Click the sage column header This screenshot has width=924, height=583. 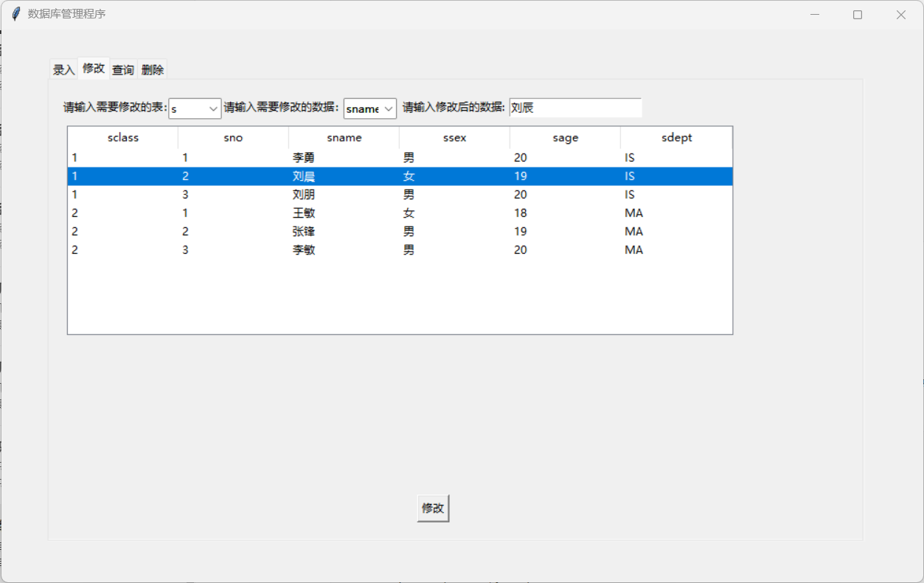click(565, 138)
